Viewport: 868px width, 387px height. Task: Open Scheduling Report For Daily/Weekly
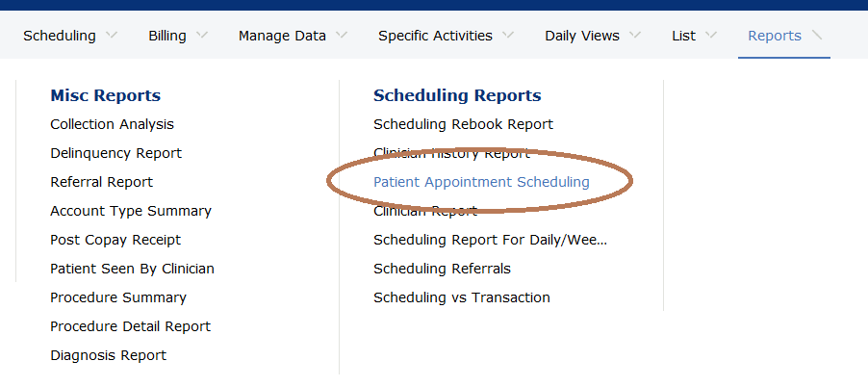(490, 240)
